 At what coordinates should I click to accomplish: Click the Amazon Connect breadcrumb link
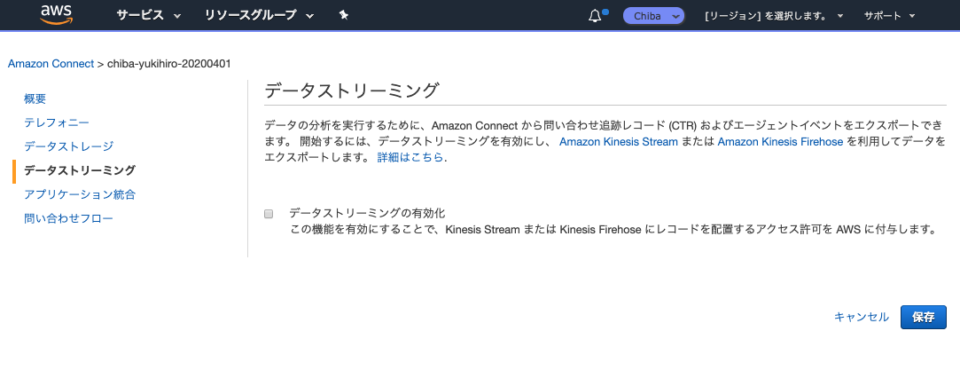pos(51,64)
